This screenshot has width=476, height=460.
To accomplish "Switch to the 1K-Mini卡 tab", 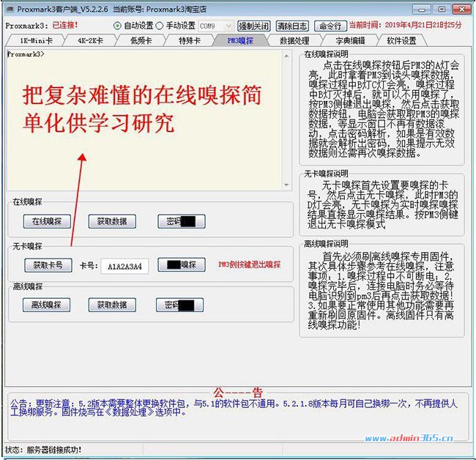I will (36, 40).
